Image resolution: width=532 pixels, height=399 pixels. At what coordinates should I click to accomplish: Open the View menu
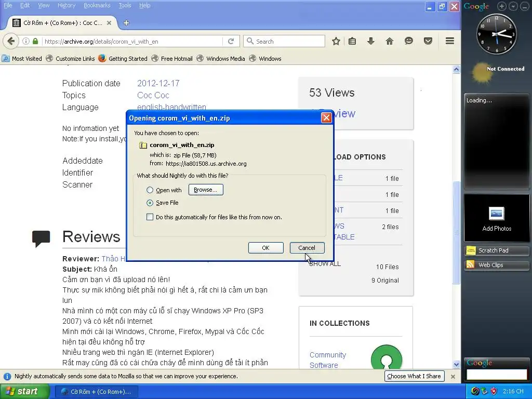point(44,5)
